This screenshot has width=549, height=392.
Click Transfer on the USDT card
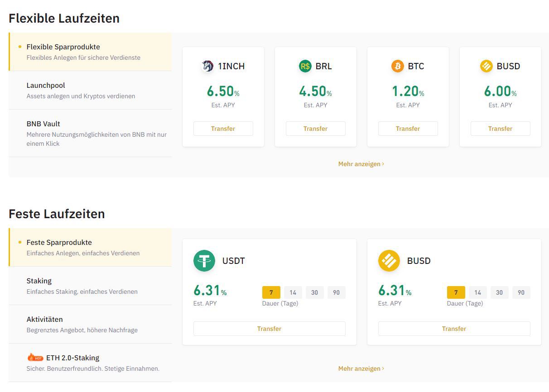pyautogui.click(x=270, y=329)
